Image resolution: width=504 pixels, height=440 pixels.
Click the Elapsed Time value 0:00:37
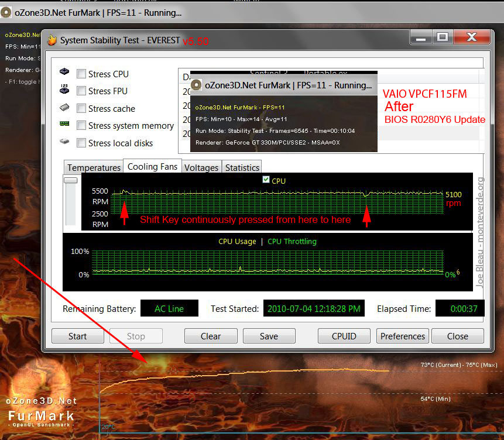click(460, 308)
